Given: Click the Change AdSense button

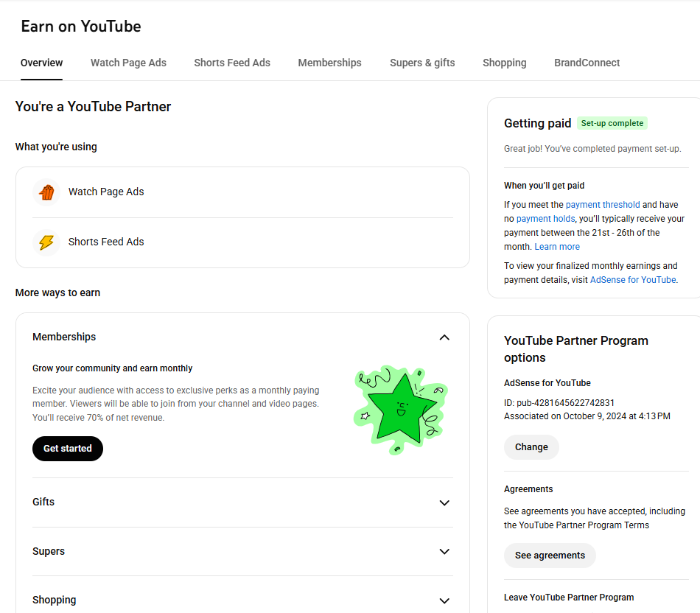Looking at the screenshot, I should (531, 447).
